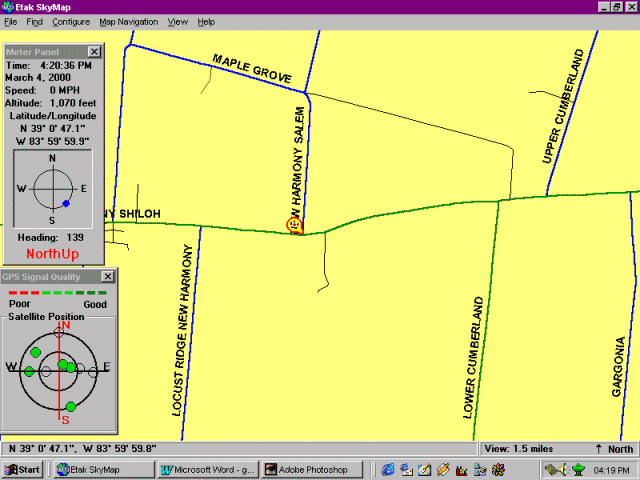The image size is (640, 480).
Task: Click the NEW HARMONY SALEM road label
Action: [298, 162]
